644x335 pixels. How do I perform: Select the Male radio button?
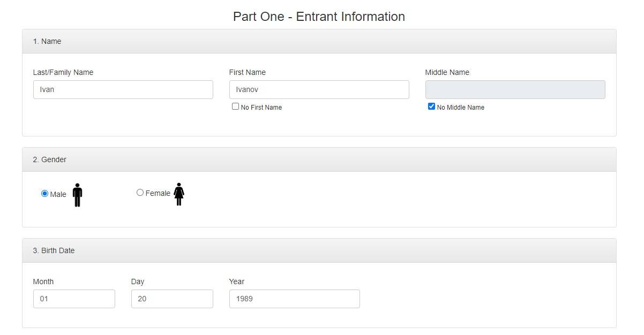tap(44, 194)
